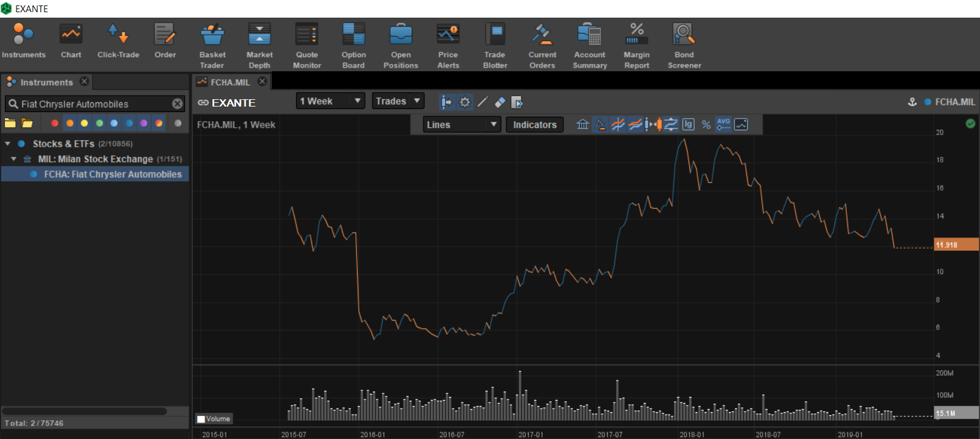Image resolution: width=980 pixels, height=439 pixels.
Task: Toggle the chart snapshot icon
Action: coord(741,124)
